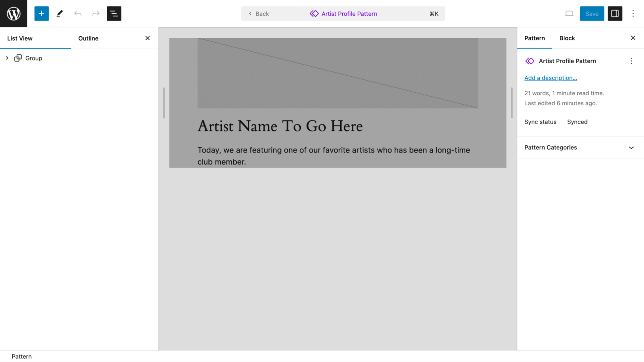Click the desktop preview icon

point(569,13)
